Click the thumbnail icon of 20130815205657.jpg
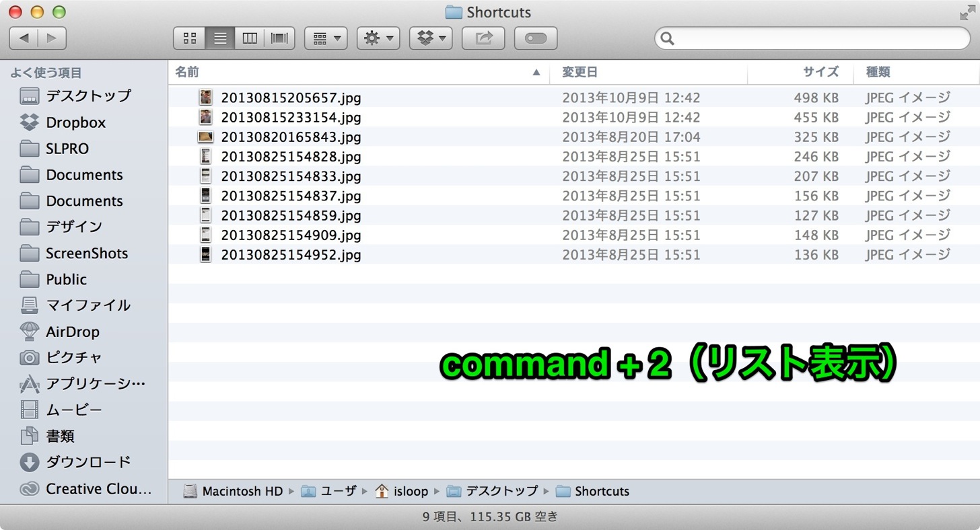The height and width of the screenshot is (530, 980). point(205,98)
